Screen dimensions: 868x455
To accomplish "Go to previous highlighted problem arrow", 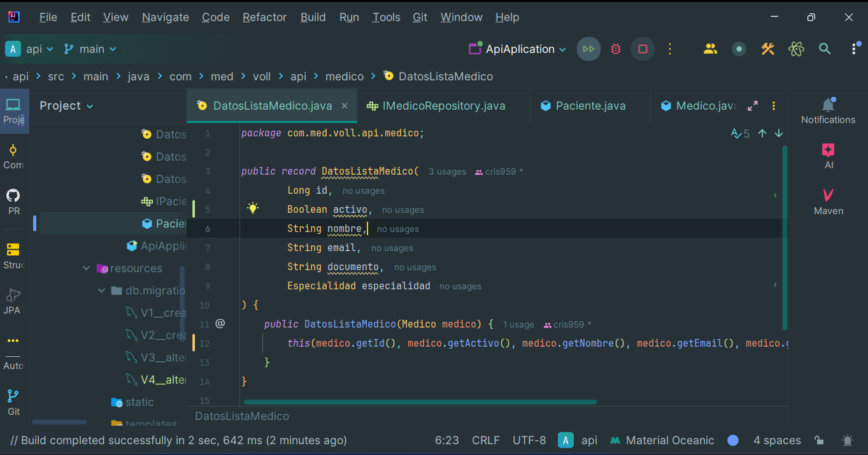I will pyautogui.click(x=762, y=134).
